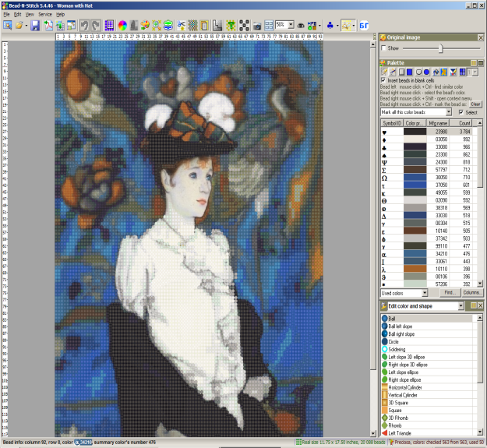The width and height of the screenshot is (487, 448).
Task: Click the green letter T text tool
Action: pyautogui.click(x=231, y=26)
